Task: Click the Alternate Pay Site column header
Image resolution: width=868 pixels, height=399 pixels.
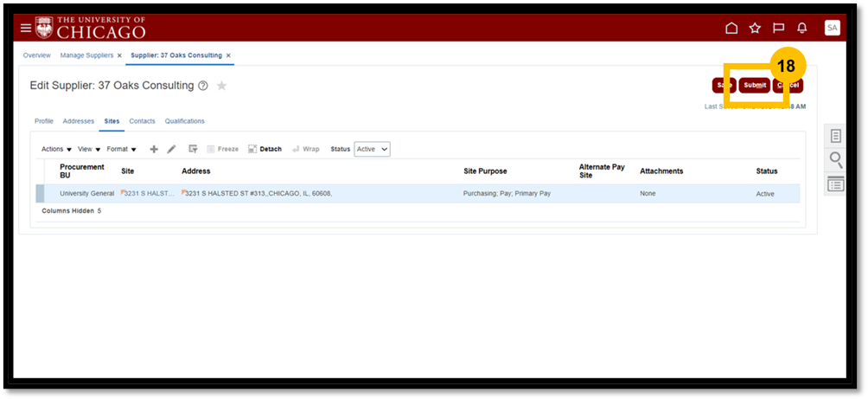Action: (602, 171)
